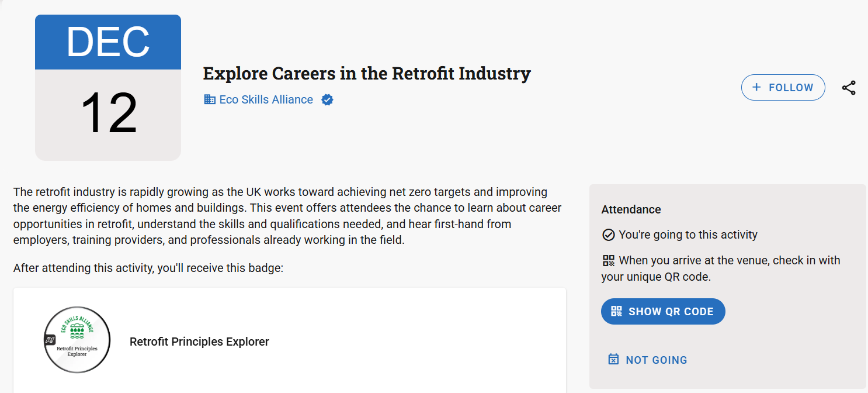This screenshot has height=393, width=868.
Task: Click the Explore Careers in the Retrofit Industry heading
Action: tap(367, 74)
